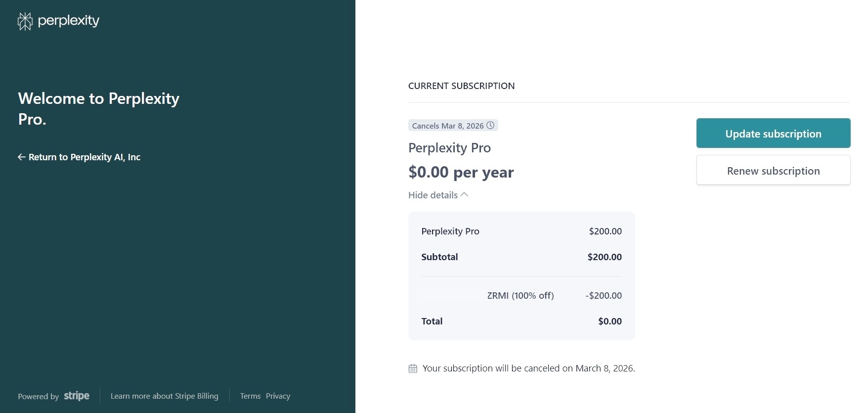The height and width of the screenshot is (413, 868).
Task: Click the Subtotal $200.00 amount
Action: pyautogui.click(x=605, y=257)
